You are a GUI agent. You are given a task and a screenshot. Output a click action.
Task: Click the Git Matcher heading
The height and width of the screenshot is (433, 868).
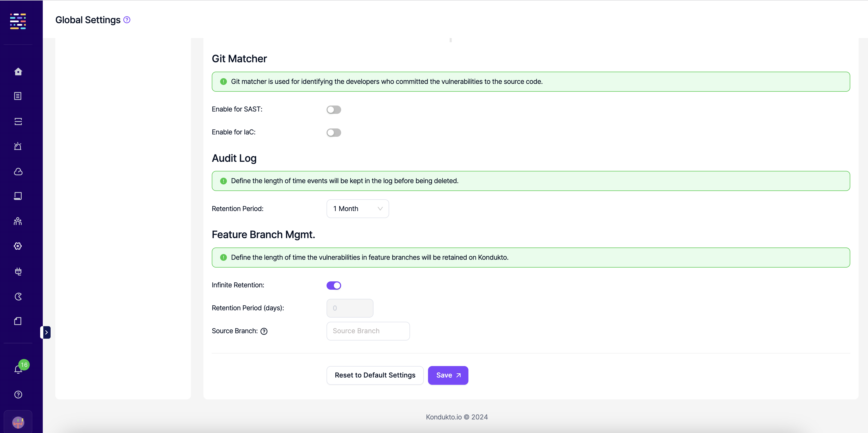(239, 59)
